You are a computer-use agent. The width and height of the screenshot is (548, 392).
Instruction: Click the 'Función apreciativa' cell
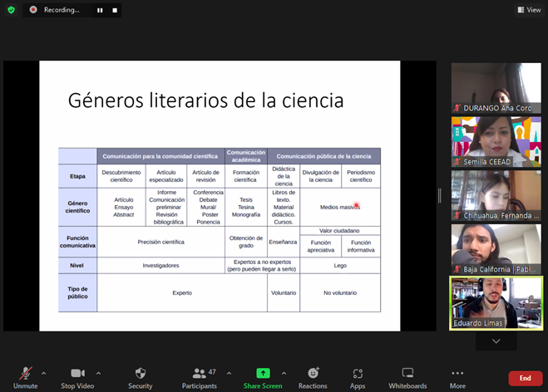pyautogui.click(x=320, y=246)
